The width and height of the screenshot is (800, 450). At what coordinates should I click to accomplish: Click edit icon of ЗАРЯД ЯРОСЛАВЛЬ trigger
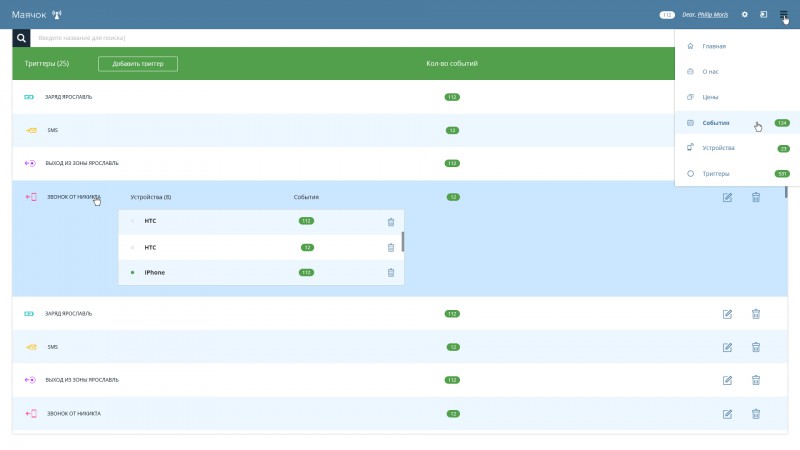tap(727, 314)
